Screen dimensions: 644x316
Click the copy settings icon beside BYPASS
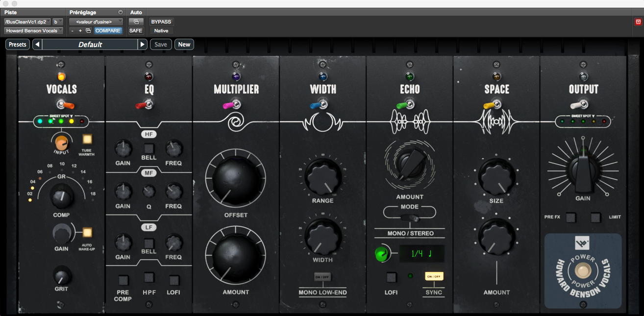pos(136,22)
